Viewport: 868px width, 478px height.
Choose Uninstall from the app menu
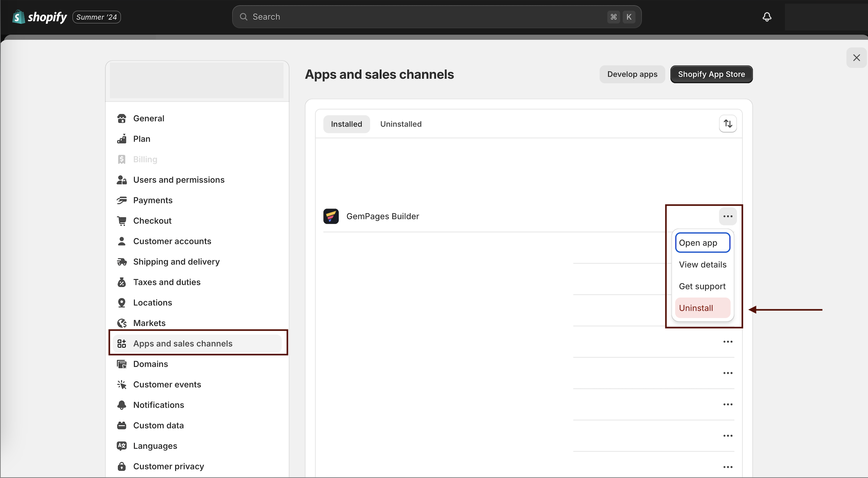(702, 308)
